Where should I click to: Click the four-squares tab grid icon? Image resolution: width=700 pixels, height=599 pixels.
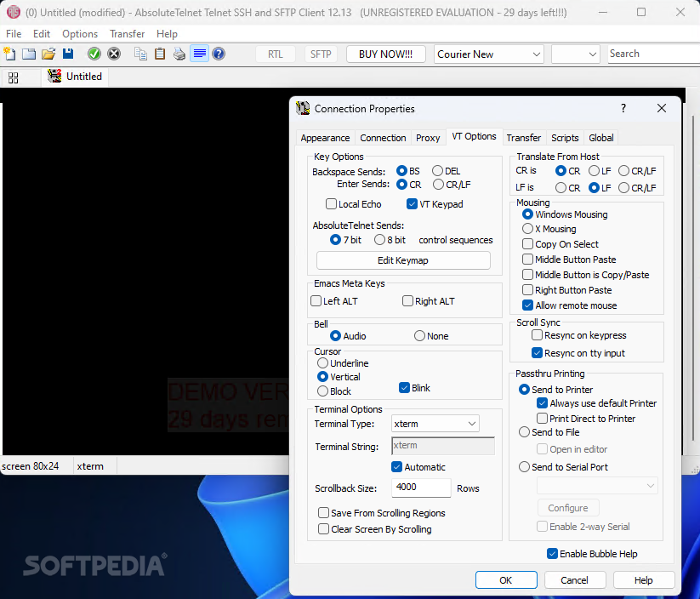(14, 77)
